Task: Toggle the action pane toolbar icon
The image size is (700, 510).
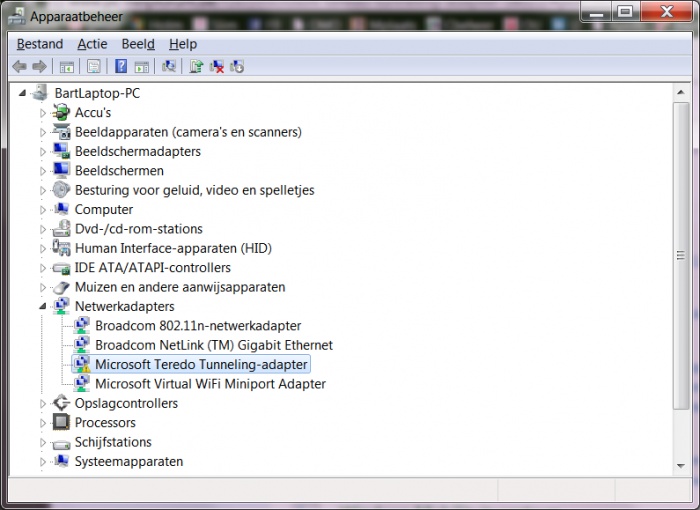Action: [x=142, y=67]
